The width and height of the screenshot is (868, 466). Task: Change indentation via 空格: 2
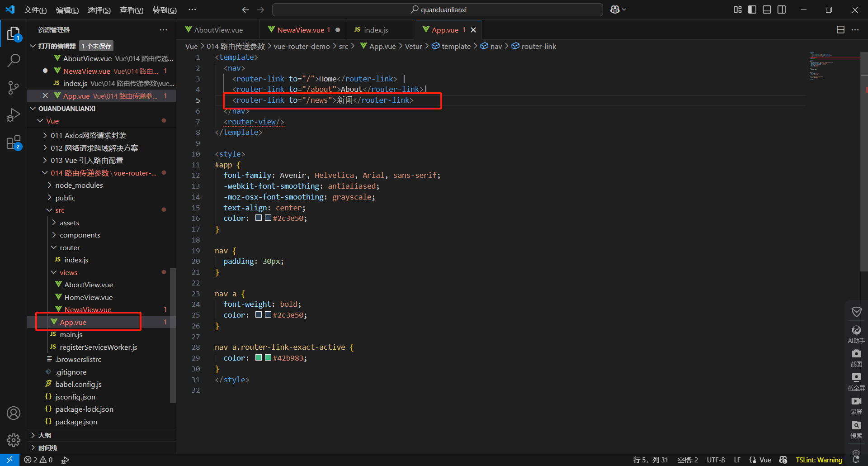pos(688,460)
